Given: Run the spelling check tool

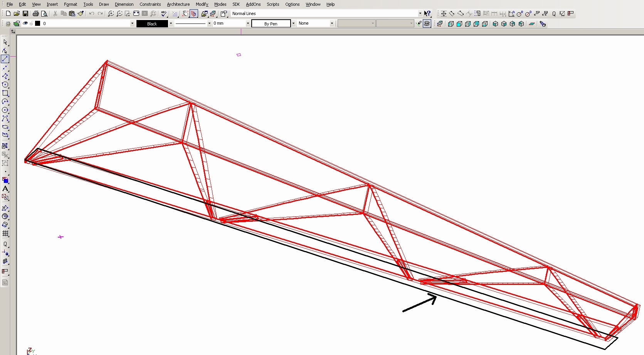Looking at the screenshot, I should tap(164, 13).
